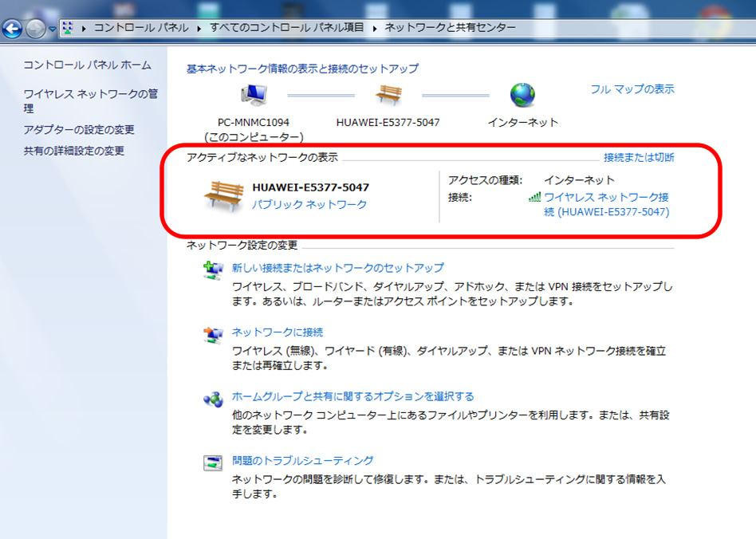Open the recent pages dropdown arrow
The image size is (756, 539).
(x=52, y=29)
